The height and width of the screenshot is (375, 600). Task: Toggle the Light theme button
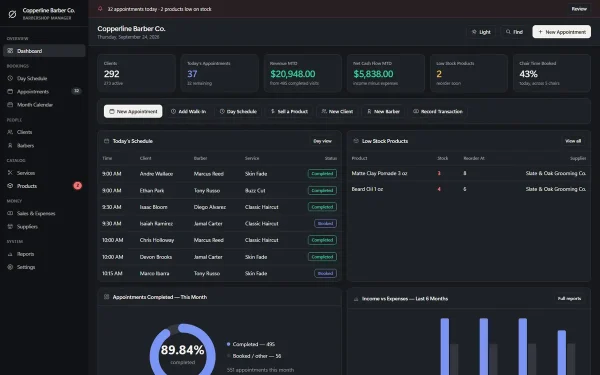(x=481, y=32)
